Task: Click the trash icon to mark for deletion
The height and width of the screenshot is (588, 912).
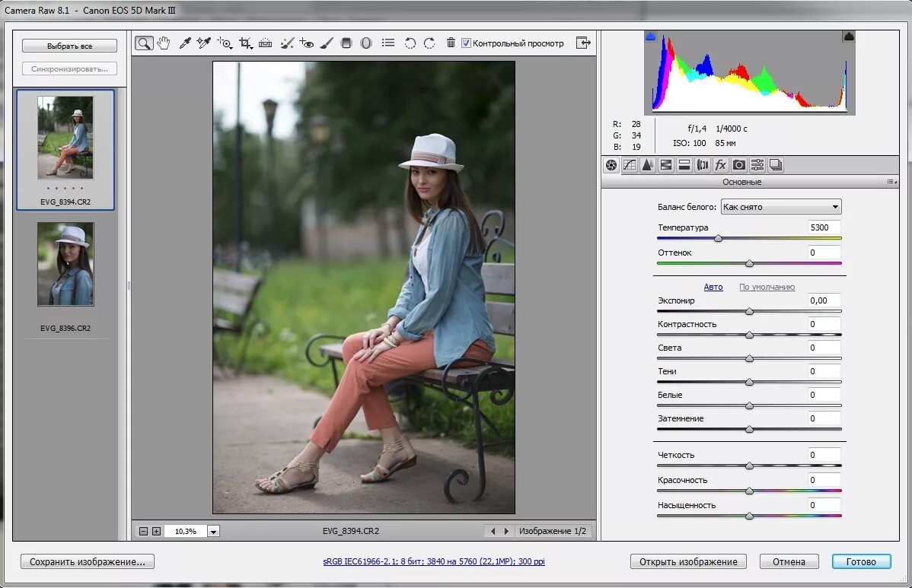Action: pyautogui.click(x=451, y=43)
